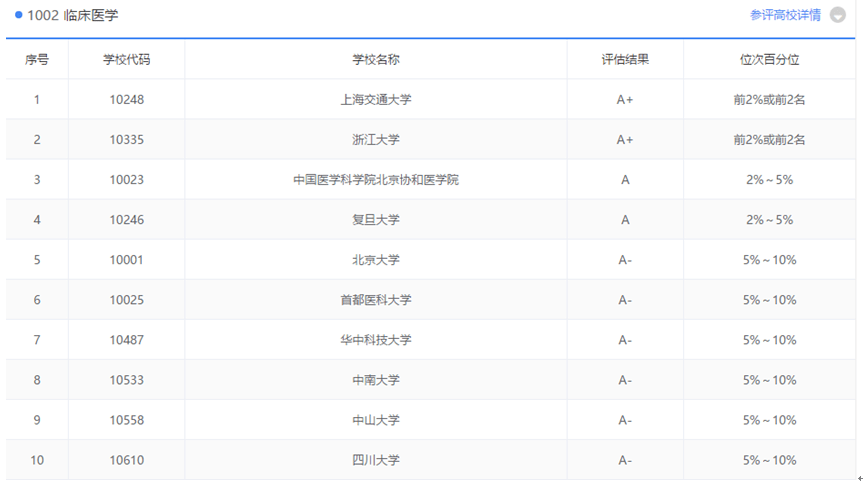Click the 中山大学 school name
Screen dimensions: 863x483
376,420
